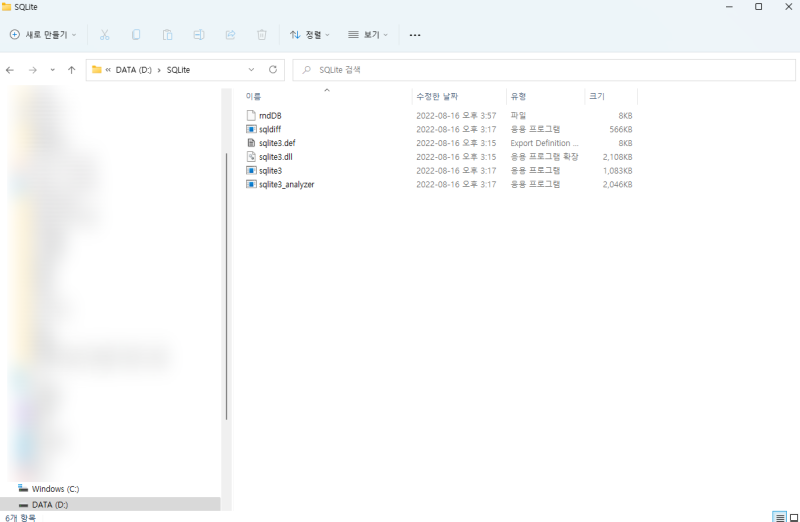Open the 새로 만들기 dropdown
Viewport: 800px width, 522px height.
(x=43, y=35)
